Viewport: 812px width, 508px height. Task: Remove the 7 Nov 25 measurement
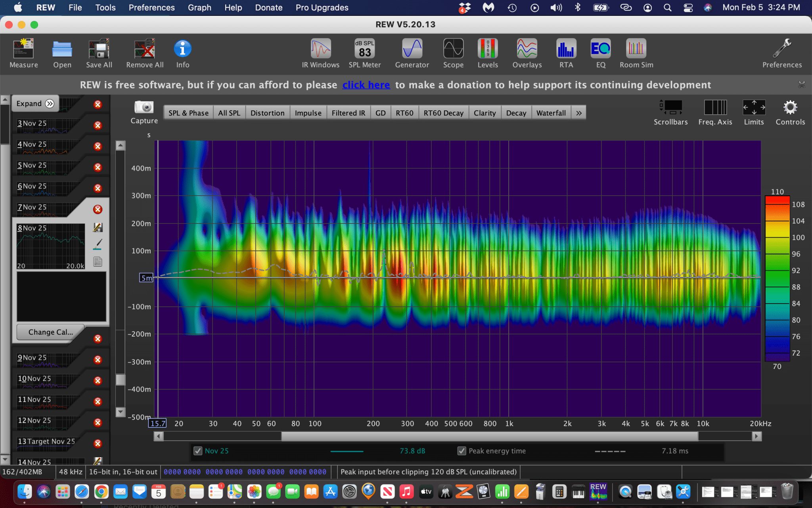[x=98, y=209]
